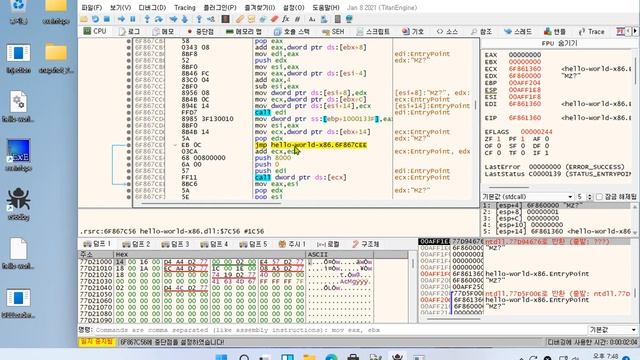The height and width of the screenshot is (360, 640).
Task: Switch to the 메모리 맵 tab
Action: click(244, 31)
